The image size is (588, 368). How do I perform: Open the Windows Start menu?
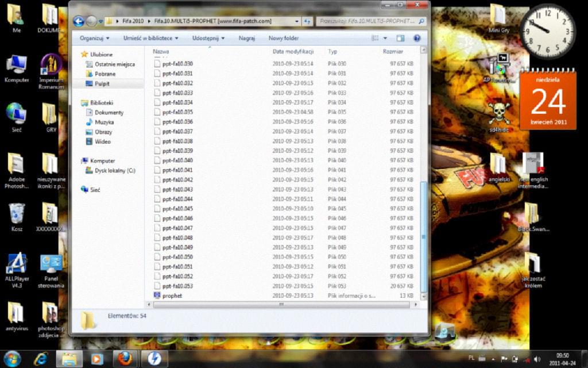pos(13,359)
